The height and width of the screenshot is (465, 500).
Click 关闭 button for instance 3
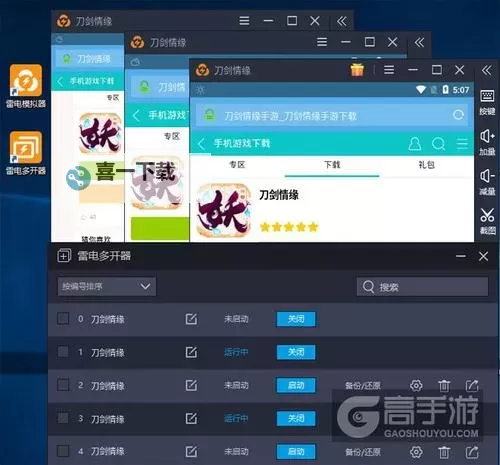click(296, 418)
